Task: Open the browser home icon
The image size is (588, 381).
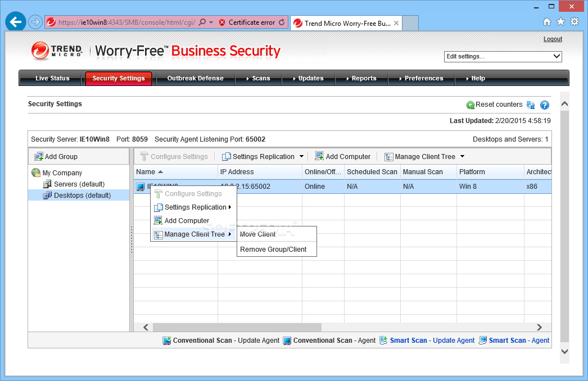Action: pyautogui.click(x=547, y=22)
